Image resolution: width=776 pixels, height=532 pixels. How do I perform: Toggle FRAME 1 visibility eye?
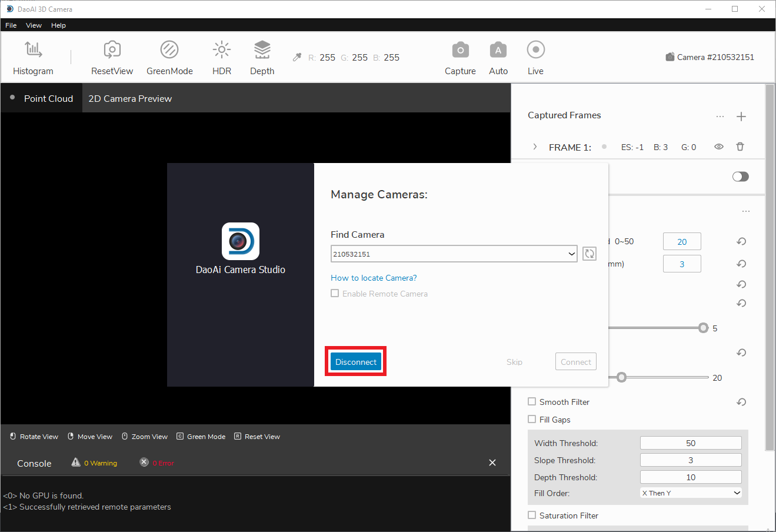tap(718, 147)
